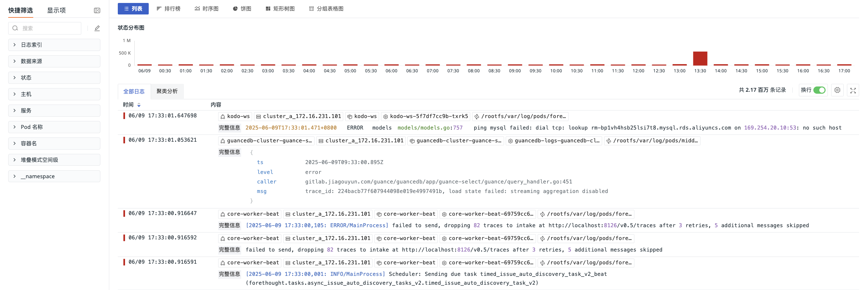Expand the 主机 filter

pyautogui.click(x=54, y=94)
